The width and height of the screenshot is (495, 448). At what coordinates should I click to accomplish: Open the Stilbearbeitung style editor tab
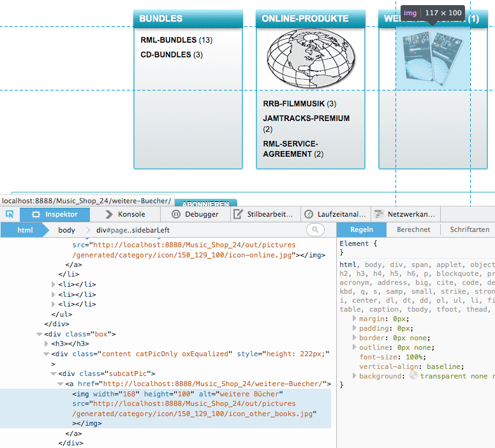(x=263, y=215)
